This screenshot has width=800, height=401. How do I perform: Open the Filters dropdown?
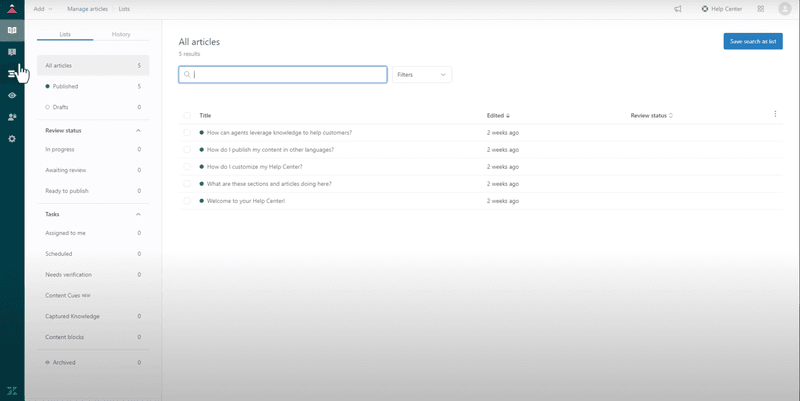[x=421, y=75]
